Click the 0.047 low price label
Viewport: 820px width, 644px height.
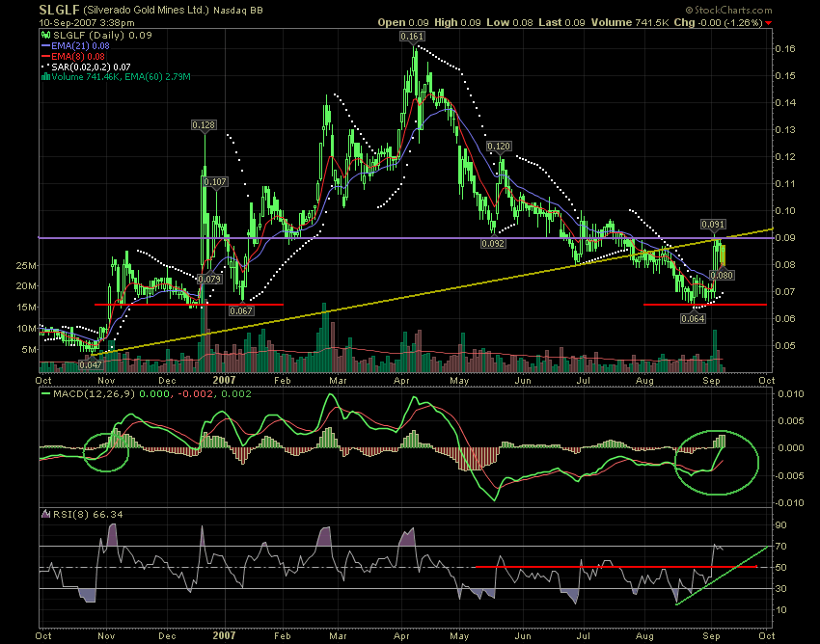(91, 364)
